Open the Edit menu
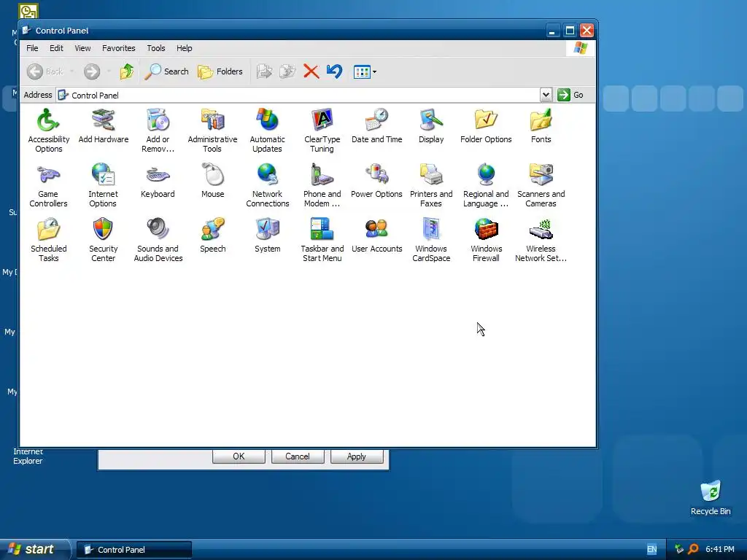Screen dimensions: 747x560 (x=56, y=48)
